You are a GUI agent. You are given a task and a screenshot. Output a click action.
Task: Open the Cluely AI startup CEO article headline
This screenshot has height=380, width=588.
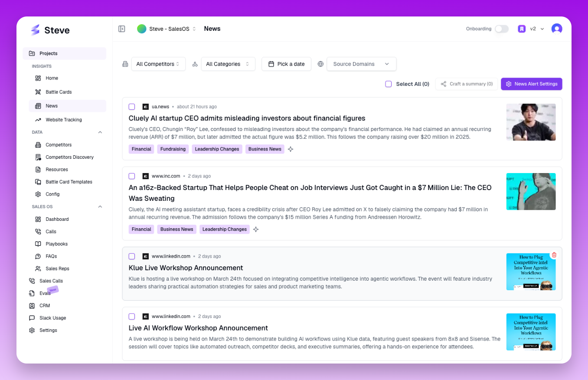click(x=247, y=118)
